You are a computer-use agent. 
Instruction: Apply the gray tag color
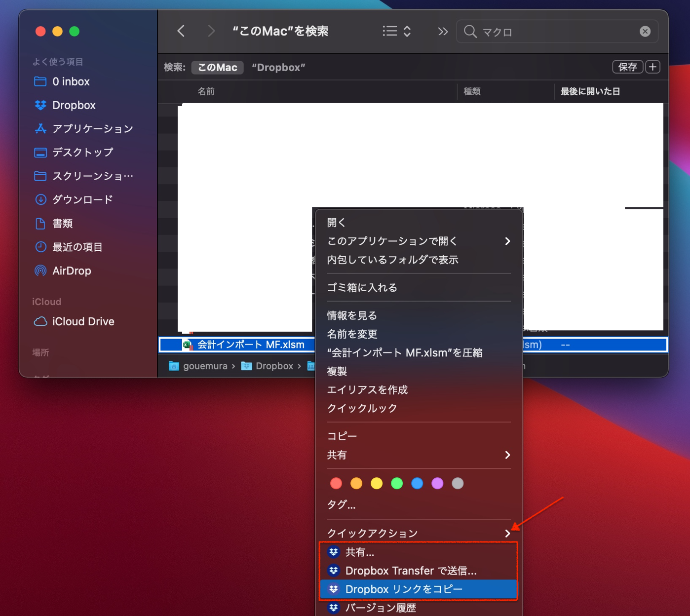coord(458,483)
